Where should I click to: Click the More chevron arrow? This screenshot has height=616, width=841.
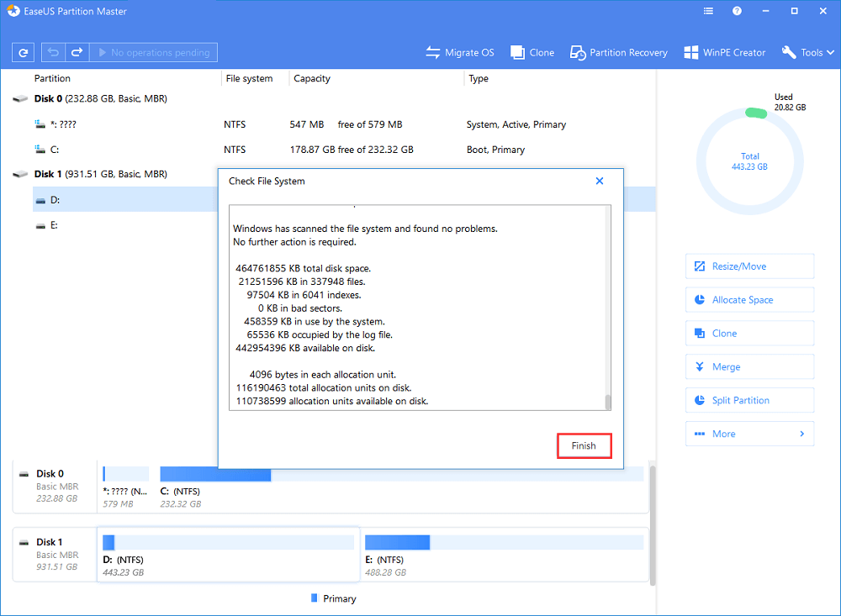pyautogui.click(x=801, y=434)
